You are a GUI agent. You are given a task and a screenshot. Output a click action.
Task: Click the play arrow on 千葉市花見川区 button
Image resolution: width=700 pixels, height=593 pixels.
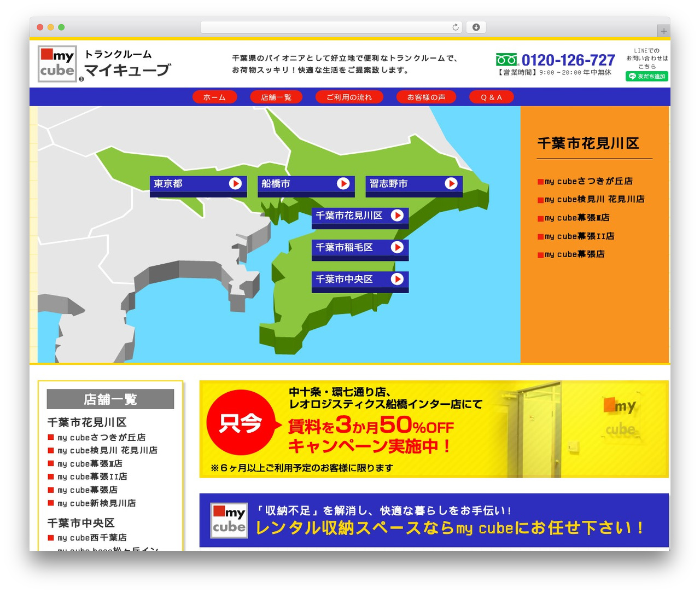pos(397,216)
